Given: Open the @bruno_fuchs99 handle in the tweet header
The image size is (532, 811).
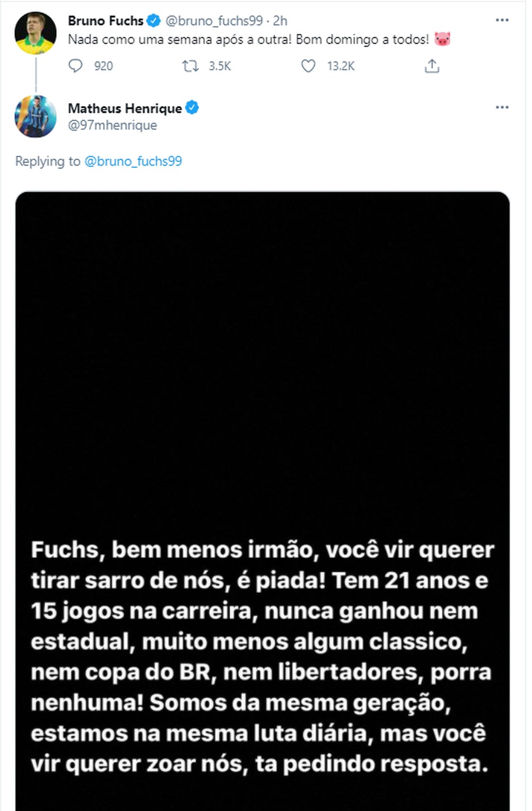Looking at the screenshot, I should tap(214, 21).
